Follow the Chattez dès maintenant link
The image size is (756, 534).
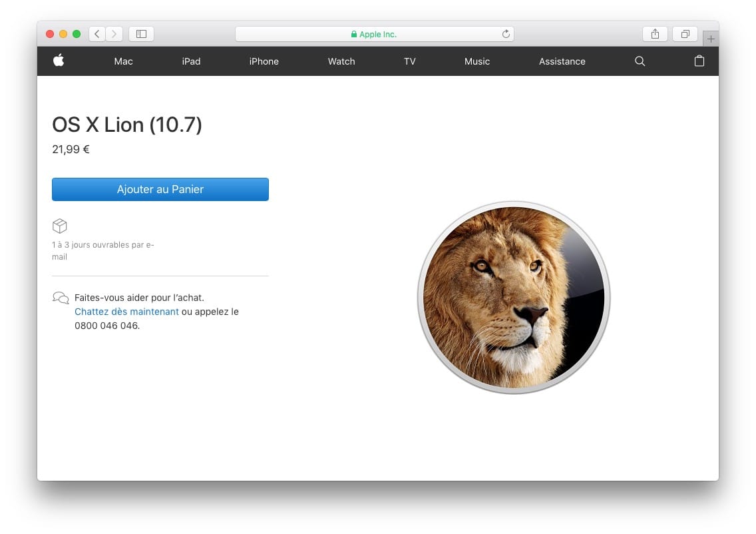[x=127, y=312]
